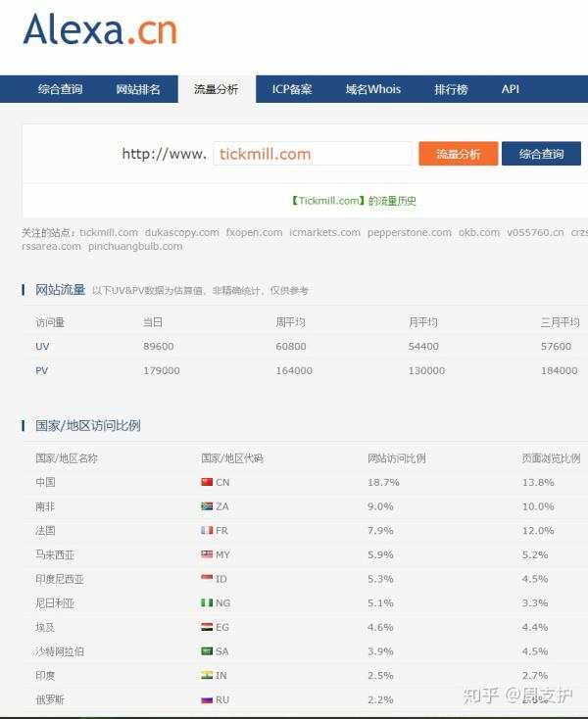Screen dimensions: 588x719
Task: Open the pinchuangbulb.com followed site link
Action: click(x=135, y=246)
